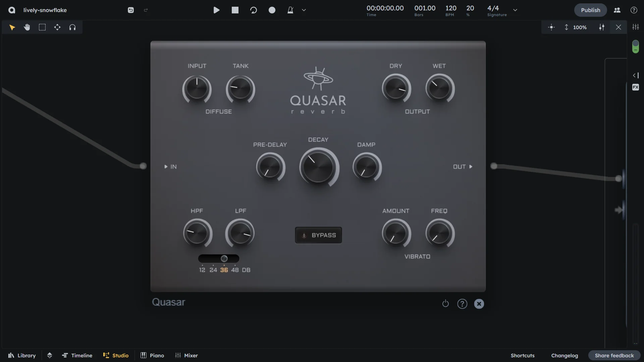
Task: Expand the 4/4 time signature dropdown
Action: pos(515,10)
